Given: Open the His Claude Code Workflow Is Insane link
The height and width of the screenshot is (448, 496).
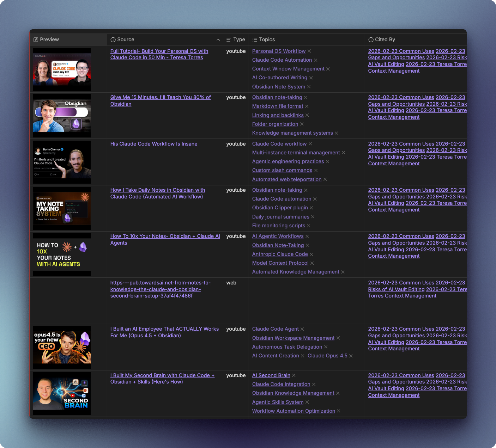Looking at the screenshot, I should click(x=153, y=144).
